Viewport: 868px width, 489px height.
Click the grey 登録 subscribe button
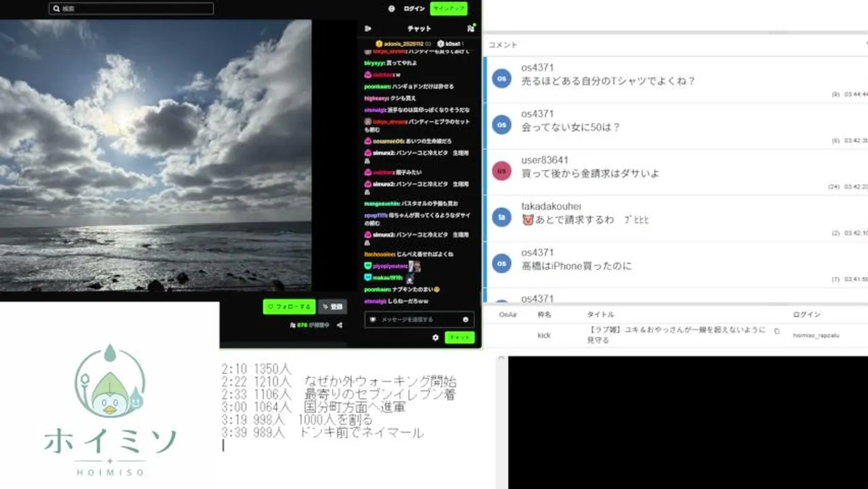tap(332, 307)
